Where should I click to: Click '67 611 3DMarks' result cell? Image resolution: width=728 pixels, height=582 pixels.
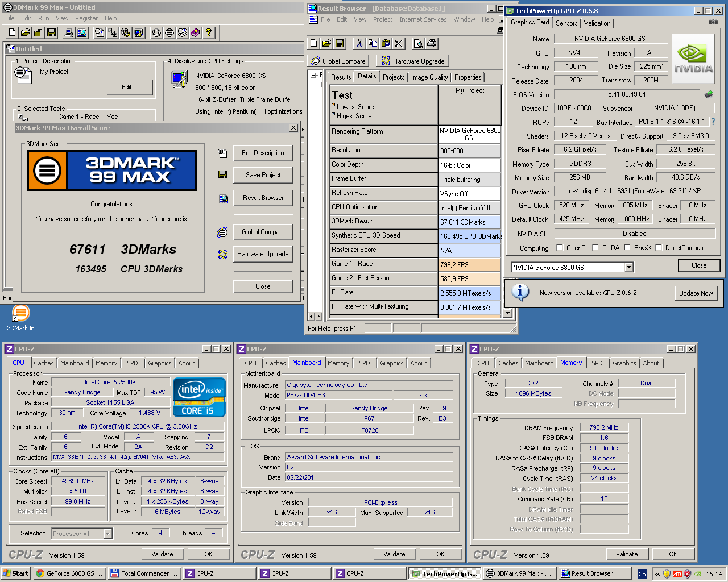coord(470,222)
